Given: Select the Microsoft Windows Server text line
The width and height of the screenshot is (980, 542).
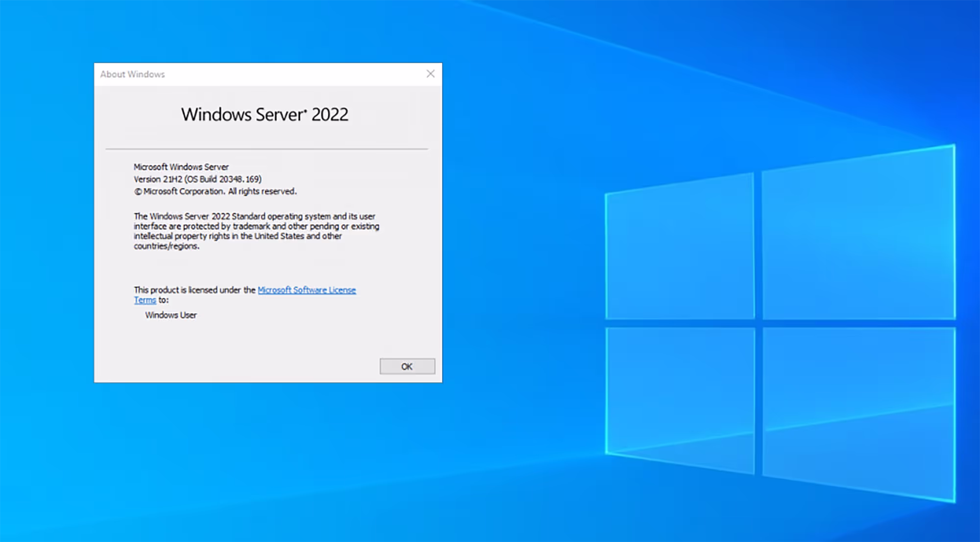Looking at the screenshot, I should [181, 167].
